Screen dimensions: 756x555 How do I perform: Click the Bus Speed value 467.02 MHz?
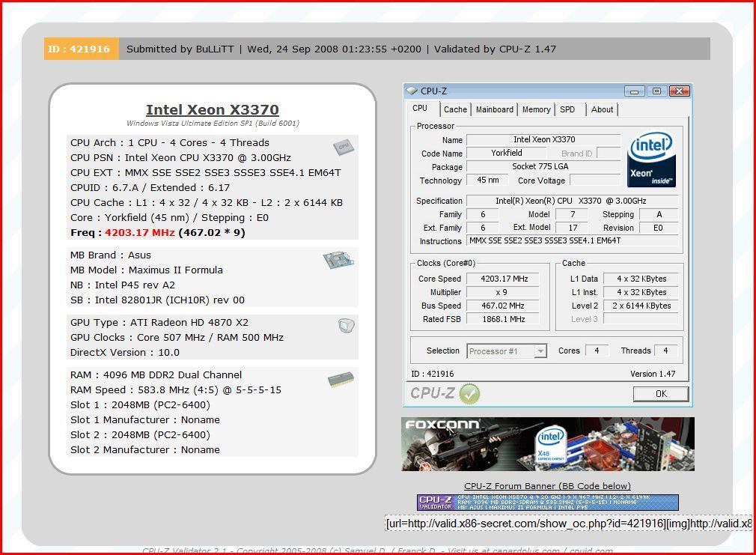pyautogui.click(x=503, y=306)
